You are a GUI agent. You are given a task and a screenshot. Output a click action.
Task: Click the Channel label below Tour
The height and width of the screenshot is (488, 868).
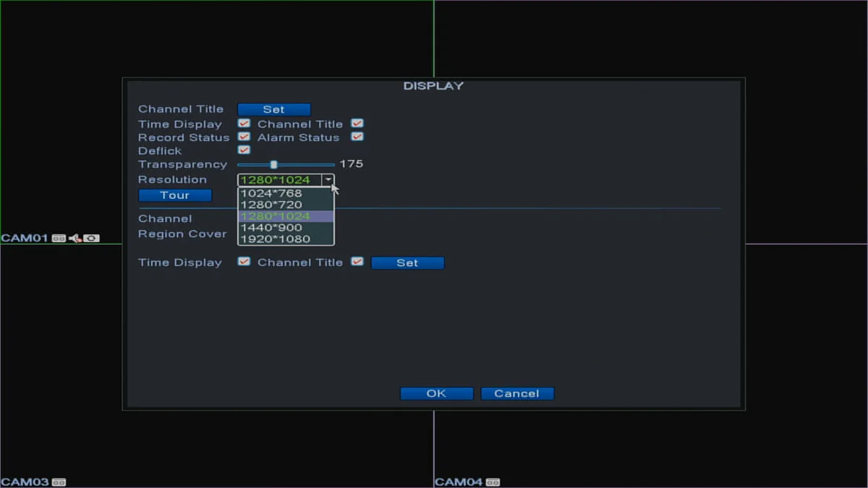coord(165,219)
